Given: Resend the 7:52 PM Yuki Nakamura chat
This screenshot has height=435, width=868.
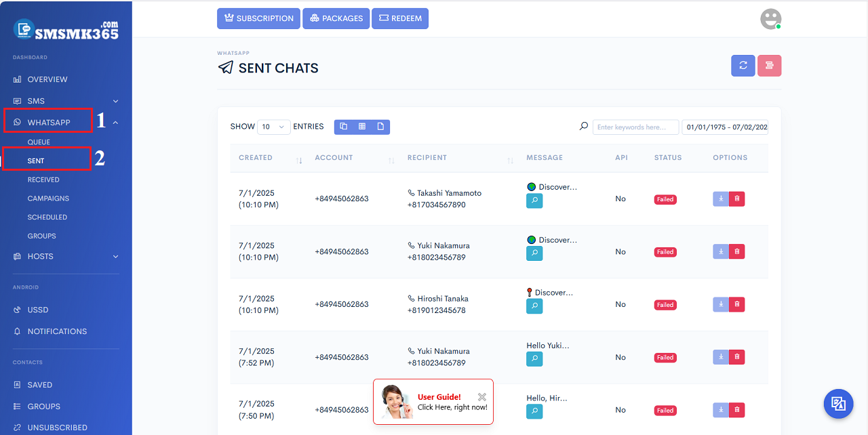Looking at the screenshot, I should coord(721,357).
